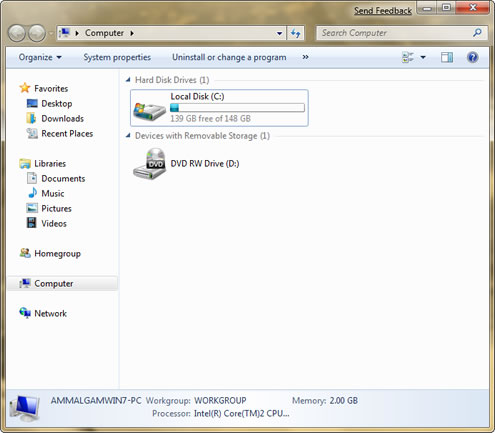Click Uninstall or change a program
The height and width of the screenshot is (433, 495).
coord(229,57)
